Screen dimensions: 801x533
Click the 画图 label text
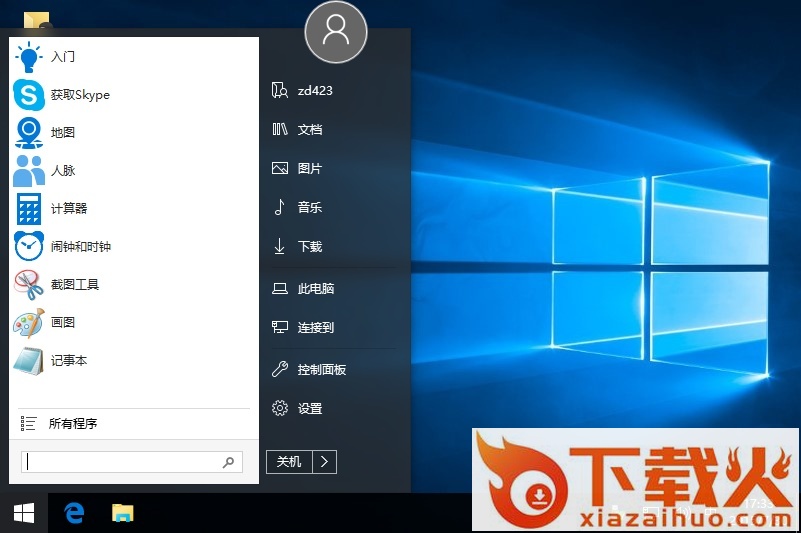(x=63, y=322)
